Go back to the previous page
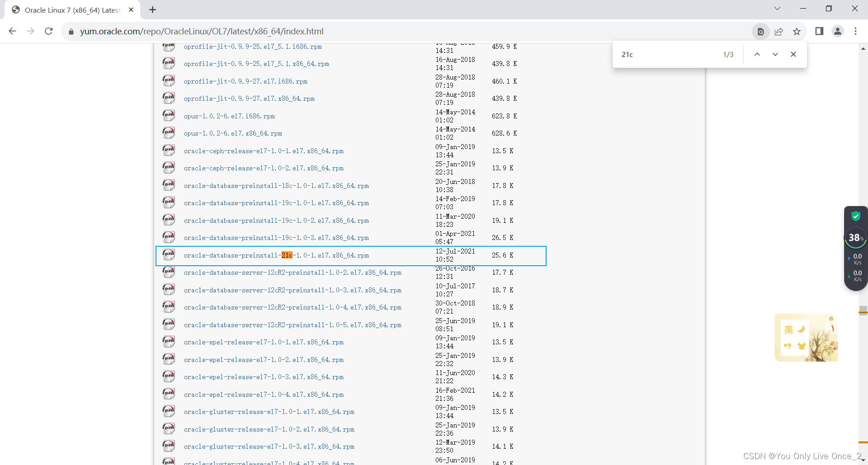Viewport: 868px width, 465px height. pos(12,31)
